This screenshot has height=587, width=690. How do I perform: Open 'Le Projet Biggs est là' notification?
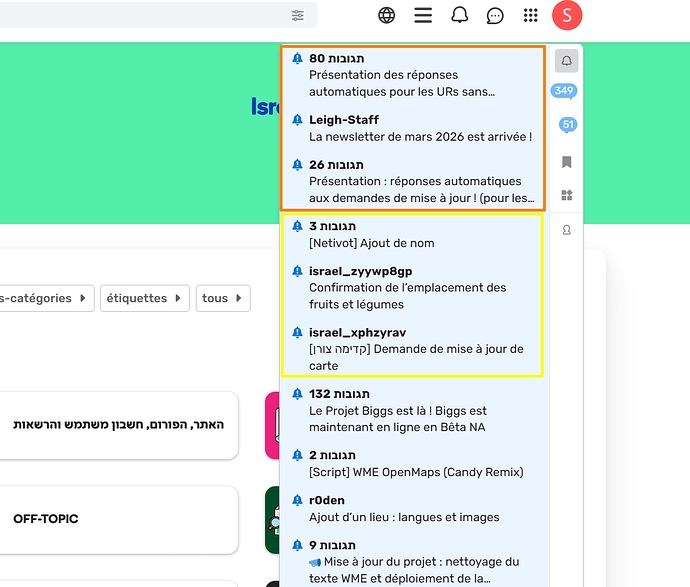pos(414,411)
